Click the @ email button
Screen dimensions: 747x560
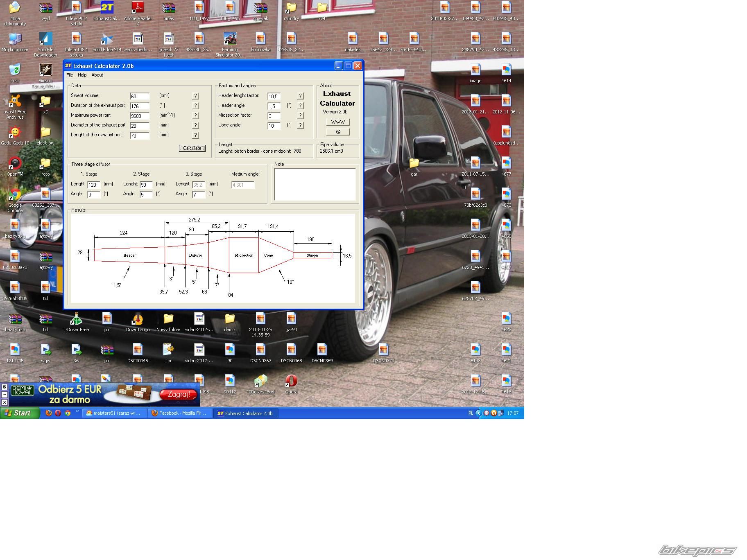338,132
